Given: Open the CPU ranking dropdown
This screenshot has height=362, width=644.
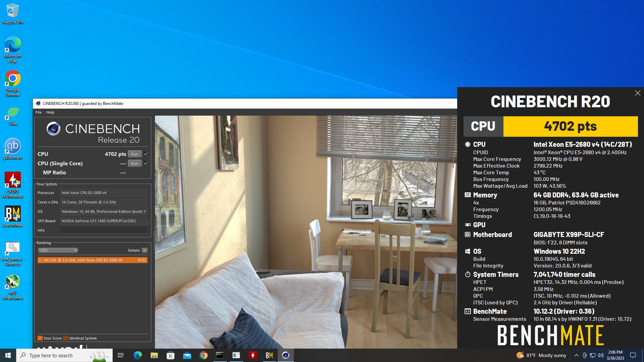Looking at the screenshot, I should [x=58, y=250].
